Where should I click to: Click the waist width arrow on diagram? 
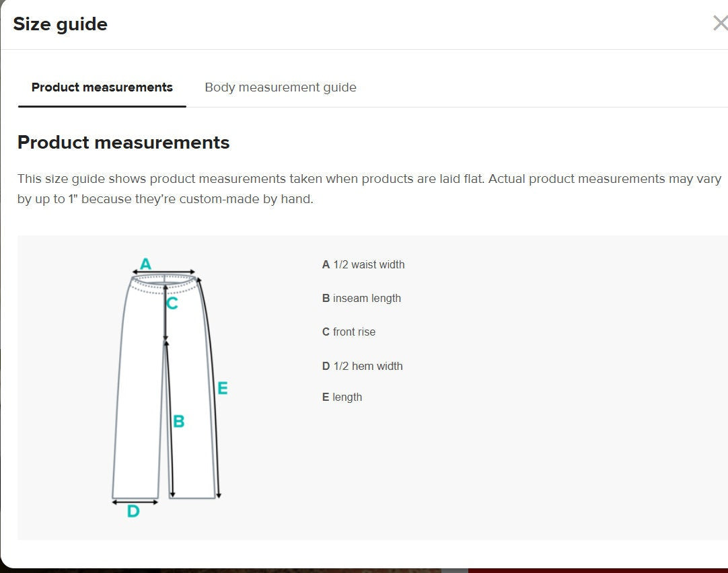(x=163, y=273)
